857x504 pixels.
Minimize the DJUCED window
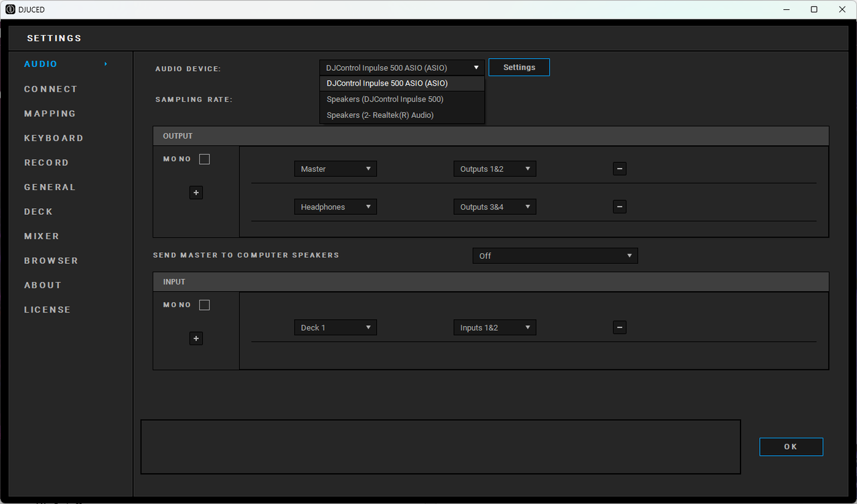(785, 9)
